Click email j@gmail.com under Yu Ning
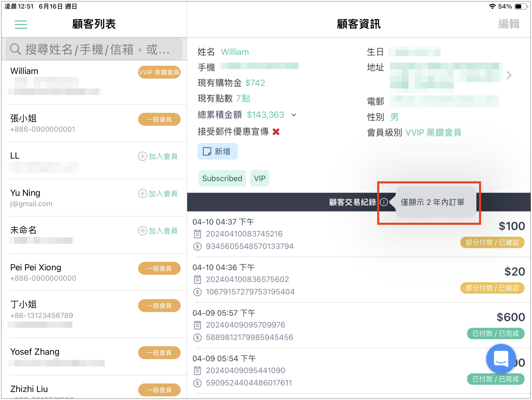 [x=31, y=204]
